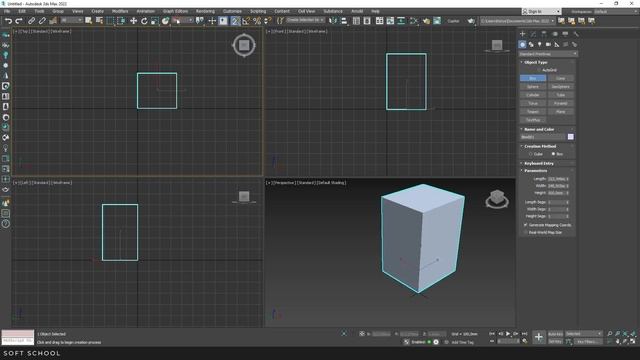Open the Edit menu
Image resolution: width=640 pixels, height=360 pixels.
(22, 11)
